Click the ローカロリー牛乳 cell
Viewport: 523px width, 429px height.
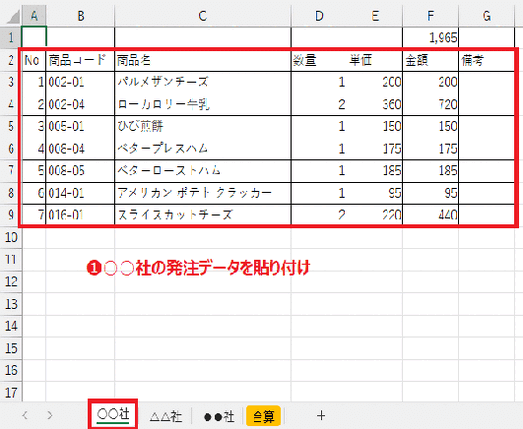point(203,104)
